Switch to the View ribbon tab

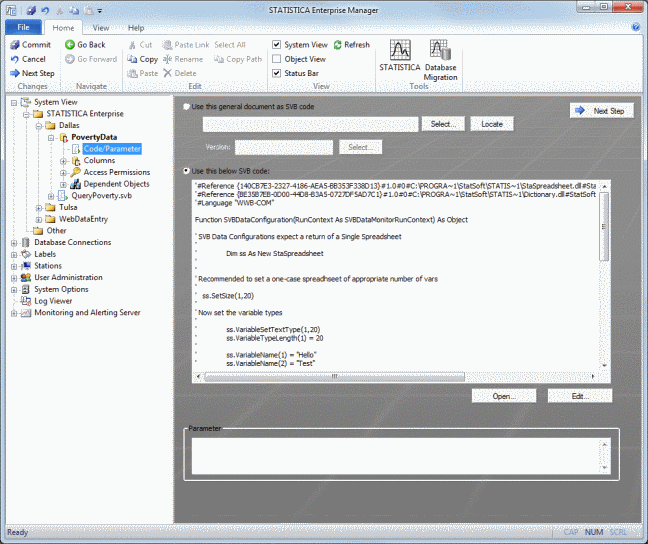tap(100, 28)
